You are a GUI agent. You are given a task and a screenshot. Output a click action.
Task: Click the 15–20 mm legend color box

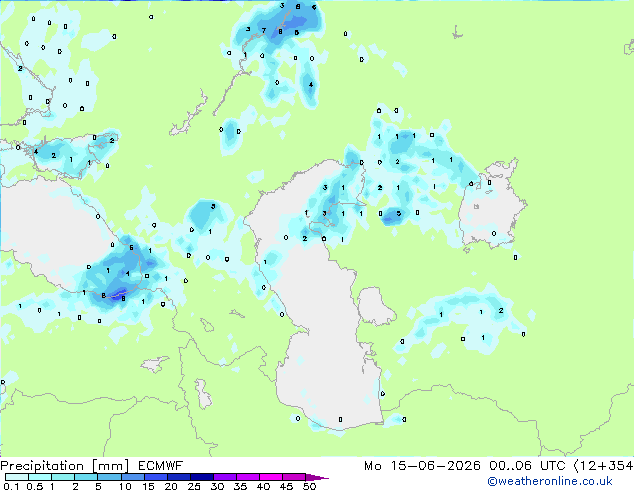pos(155,477)
